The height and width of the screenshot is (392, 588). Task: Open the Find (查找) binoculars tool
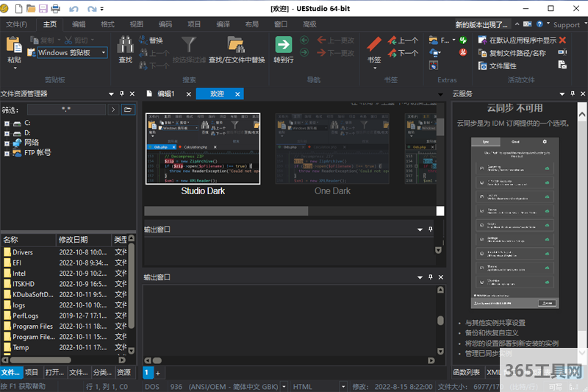click(125, 46)
